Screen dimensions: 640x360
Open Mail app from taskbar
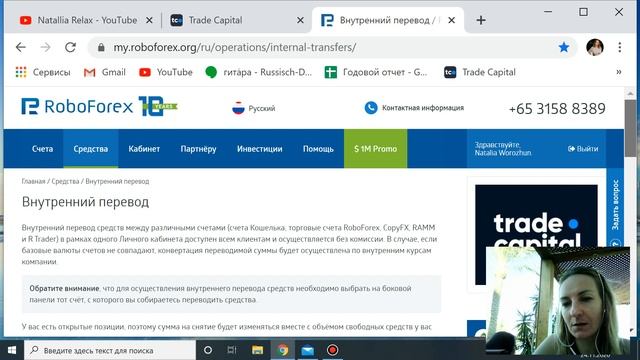(307, 350)
